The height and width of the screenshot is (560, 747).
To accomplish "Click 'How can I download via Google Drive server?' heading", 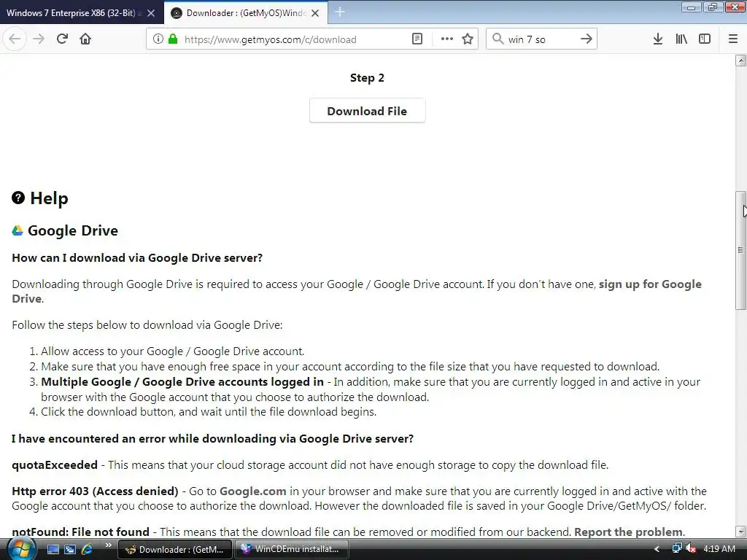I will 137,257.
